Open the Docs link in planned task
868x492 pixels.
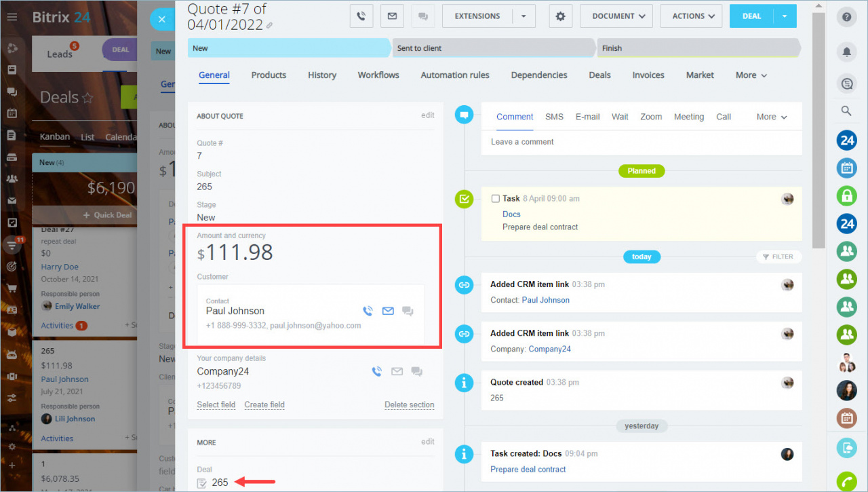(x=511, y=214)
